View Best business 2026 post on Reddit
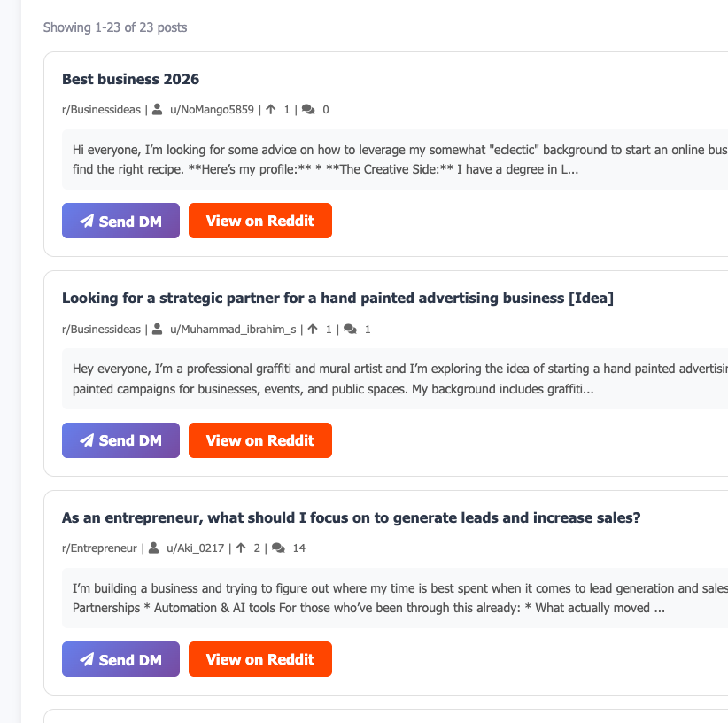The width and height of the screenshot is (728, 723). 259,221
